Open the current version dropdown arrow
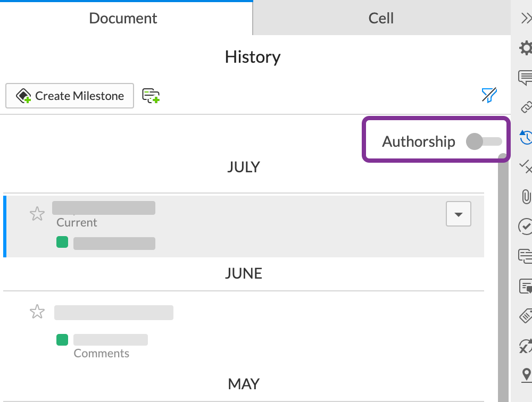This screenshot has width=532, height=402. tap(458, 214)
